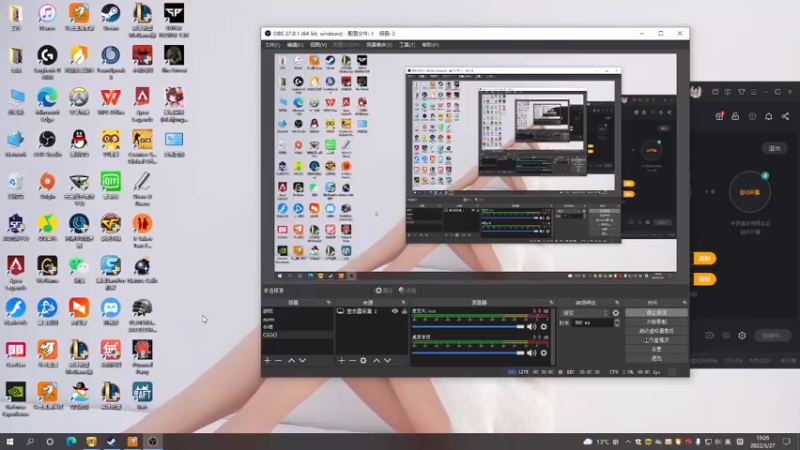Open the Raft game desktop shortcut

[142, 395]
